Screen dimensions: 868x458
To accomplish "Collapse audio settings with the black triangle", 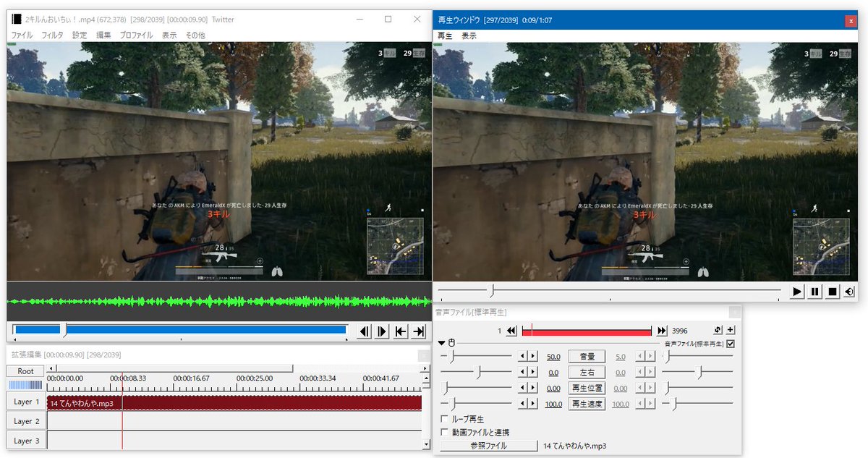I will 441,343.
